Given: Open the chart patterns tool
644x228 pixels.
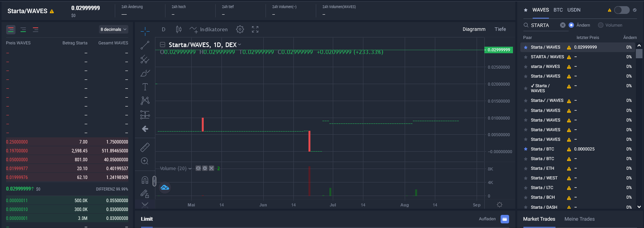Looking at the screenshot, I should pyautogui.click(x=145, y=101).
